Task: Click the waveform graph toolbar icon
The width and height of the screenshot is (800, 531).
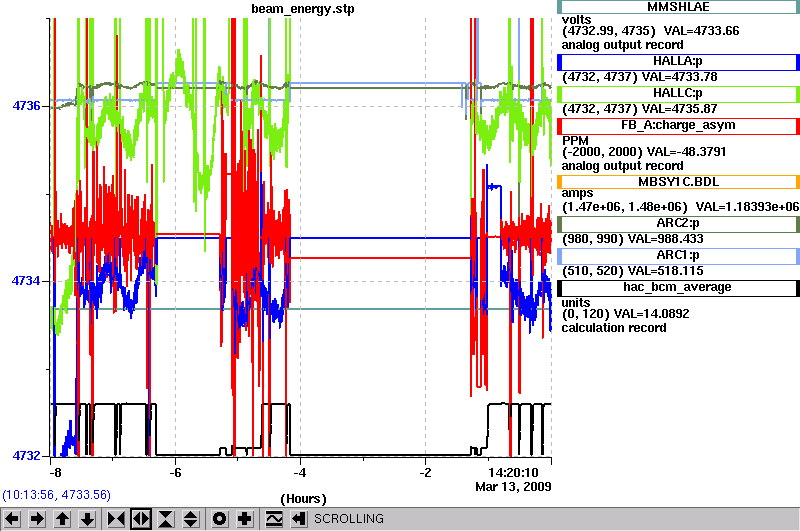Action: pos(274,519)
